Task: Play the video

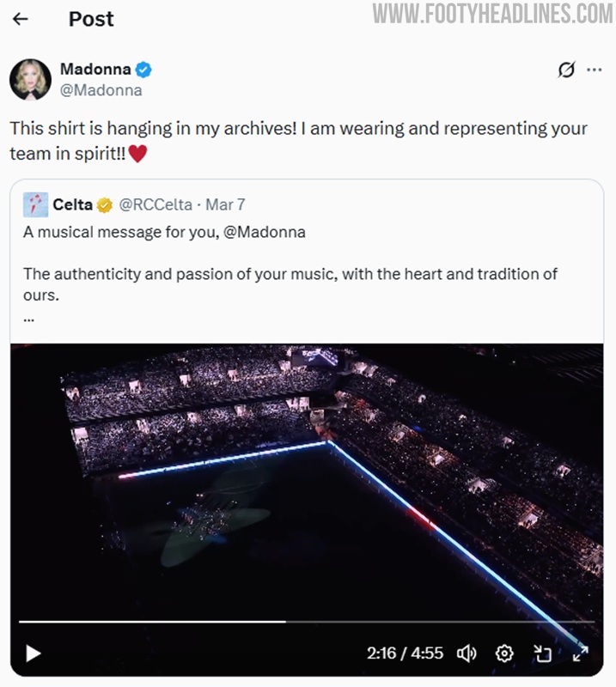Action: point(34,654)
